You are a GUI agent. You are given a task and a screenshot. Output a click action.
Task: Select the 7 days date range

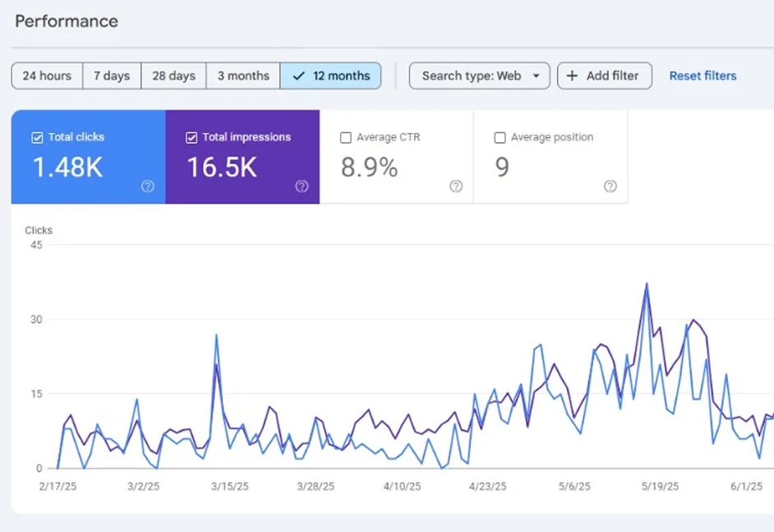(112, 76)
